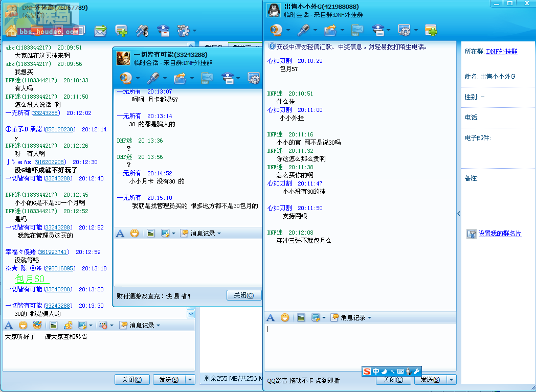Open emoji picker in 一切皆有可能 chat
Image resolution: width=536 pixels, height=392 pixels.
coord(135,233)
